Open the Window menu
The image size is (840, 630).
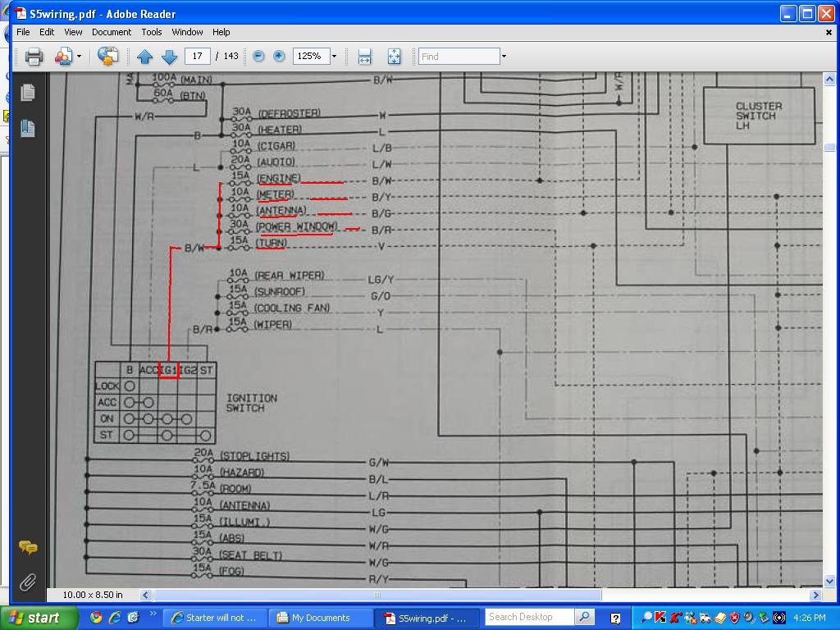click(x=187, y=32)
